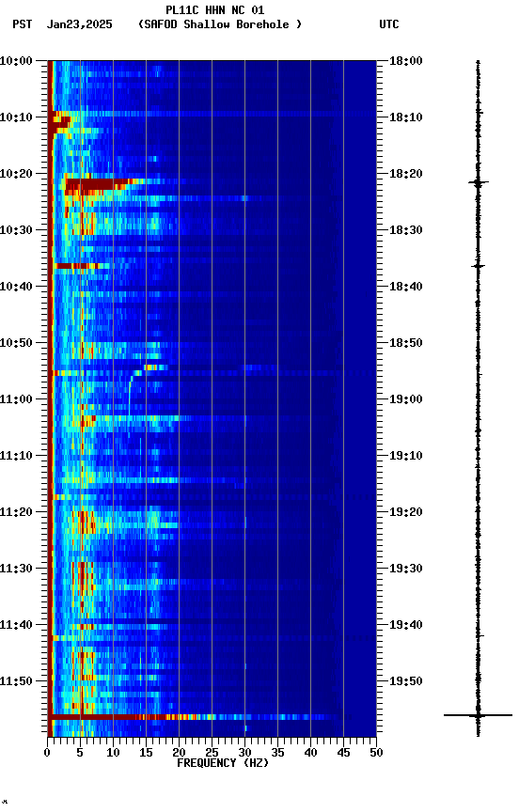Image resolution: width=519 pixels, height=812 pixels.
Task: Click the 18:30 UTC time label
Action: coord(406,230)
